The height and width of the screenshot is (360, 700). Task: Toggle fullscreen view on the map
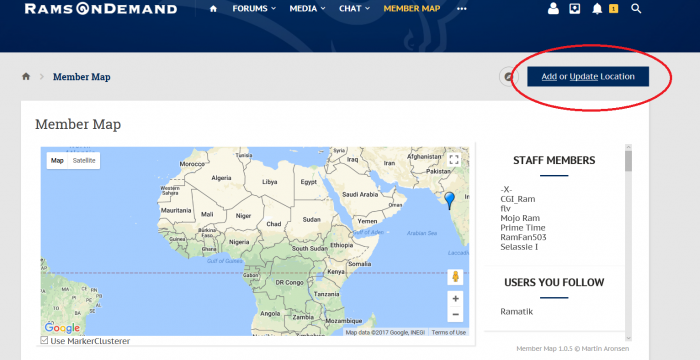pyautogui.click(x=454, y=160)
